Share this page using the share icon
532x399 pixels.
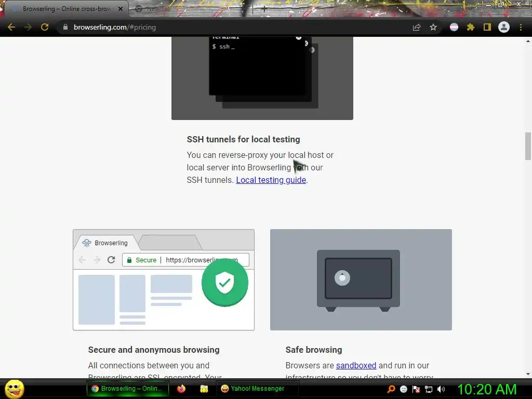(x=417, y=27)
